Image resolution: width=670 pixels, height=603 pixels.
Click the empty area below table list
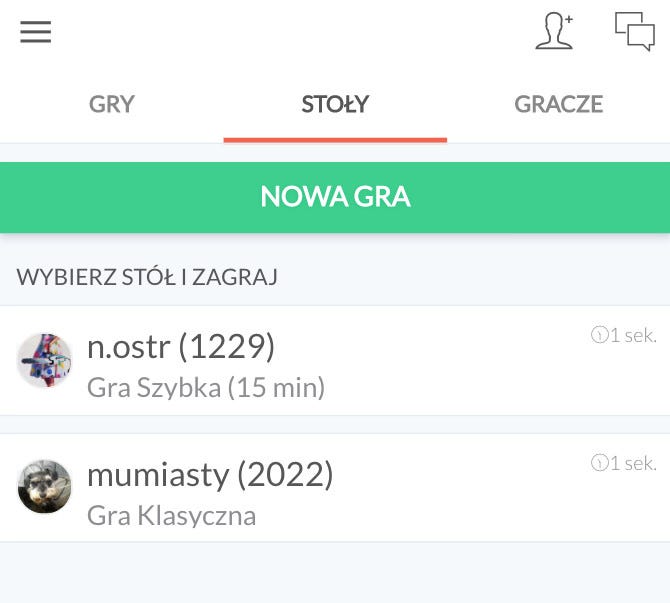pos(335,573)
